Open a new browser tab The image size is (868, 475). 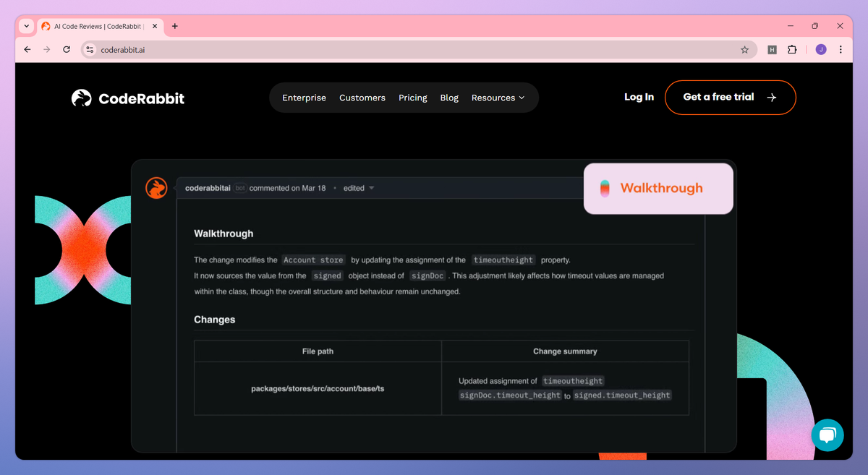[x=174, y=26]
